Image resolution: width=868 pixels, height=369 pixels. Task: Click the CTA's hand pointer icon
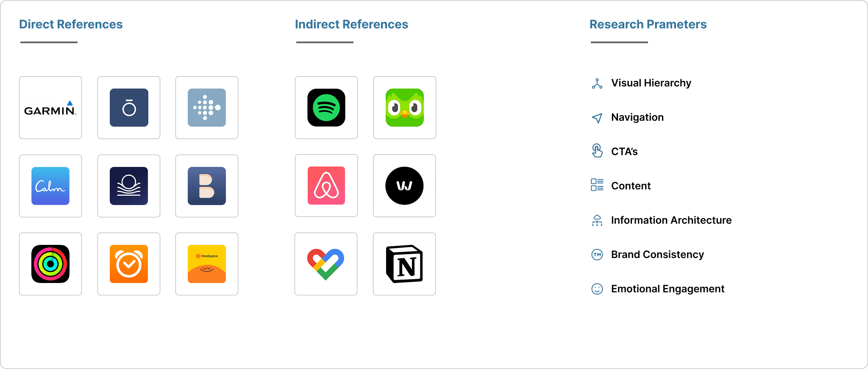(597, 151)
